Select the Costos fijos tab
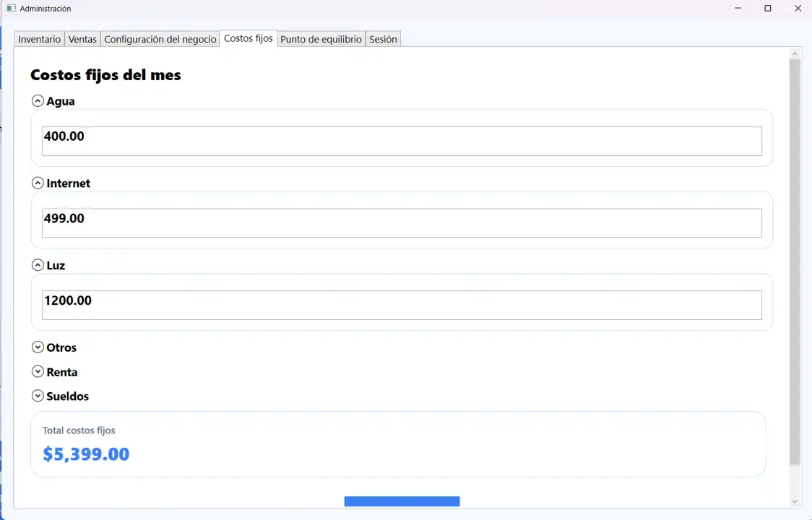 coord(249,38)
